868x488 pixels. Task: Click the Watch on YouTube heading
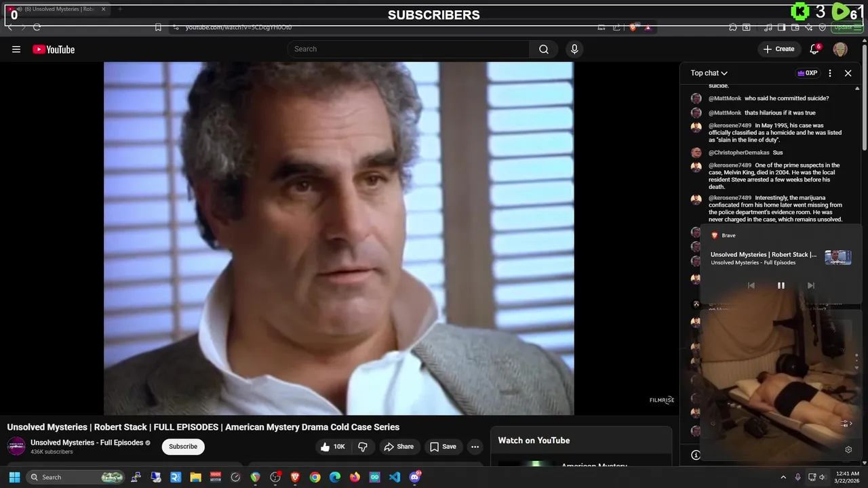534,441
